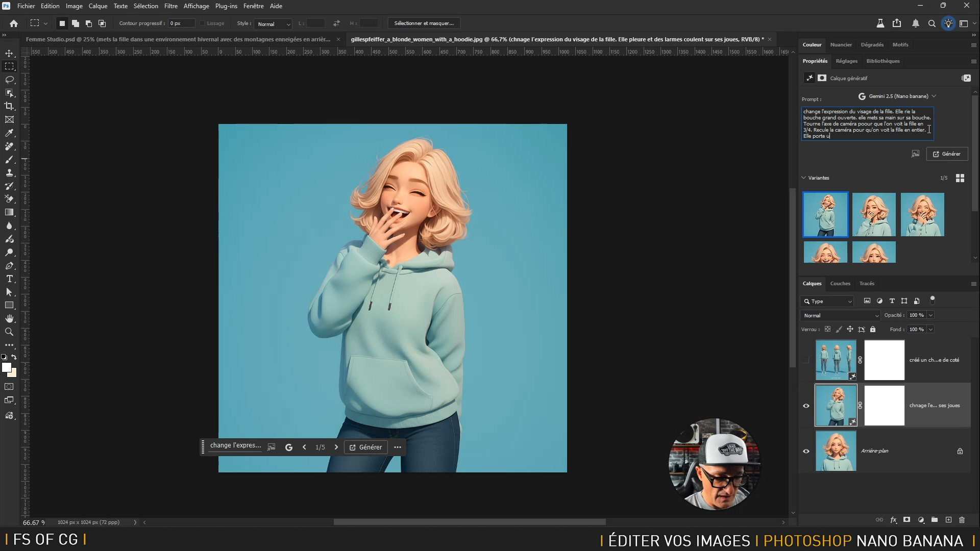Open the Plug-ins menu
Viewport: 980px width, 551px height.
pyautogui.click(x=226, y=6)
